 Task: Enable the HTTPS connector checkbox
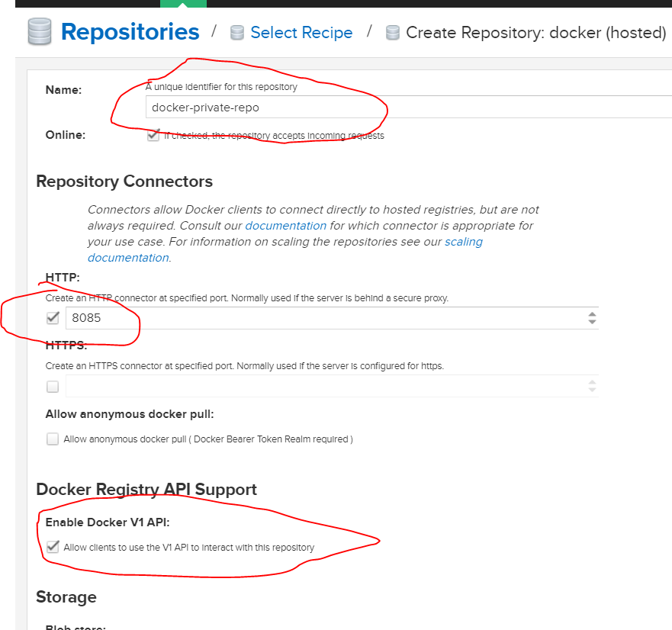pyautogui.click(x=52, y=387)
